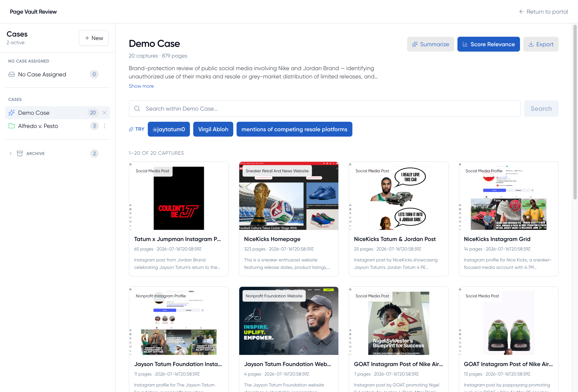This screenshot has width=578, height=392.
Task: Click the 3 count badge beside Alfredo v. Pesto
Action: point(94,126)
